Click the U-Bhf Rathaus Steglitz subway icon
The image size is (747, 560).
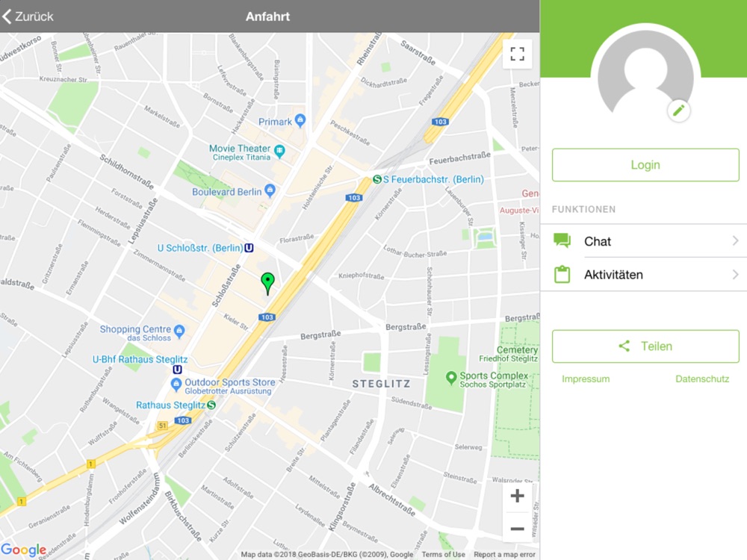(177, 370)
